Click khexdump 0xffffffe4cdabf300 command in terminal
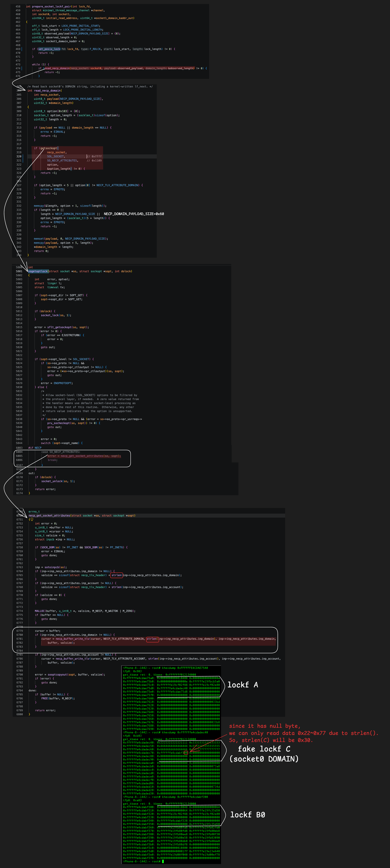This screenshot has height=868, width=390. tap(185, 797)
